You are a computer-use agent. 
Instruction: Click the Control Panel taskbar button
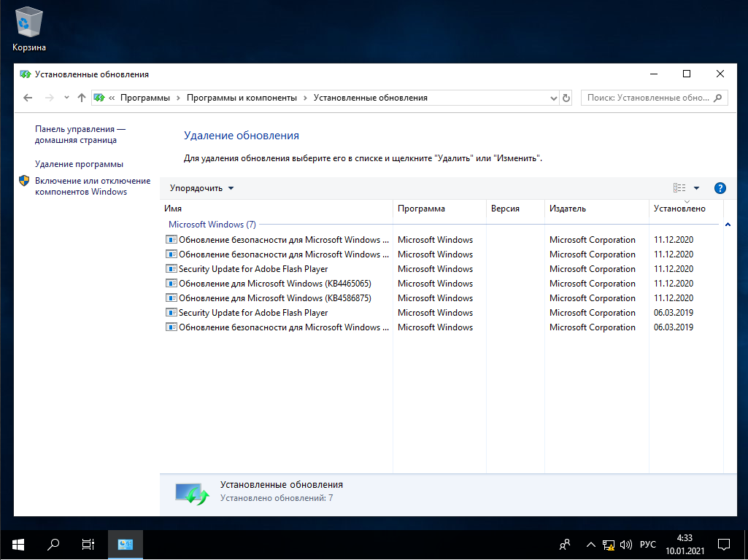126,544
